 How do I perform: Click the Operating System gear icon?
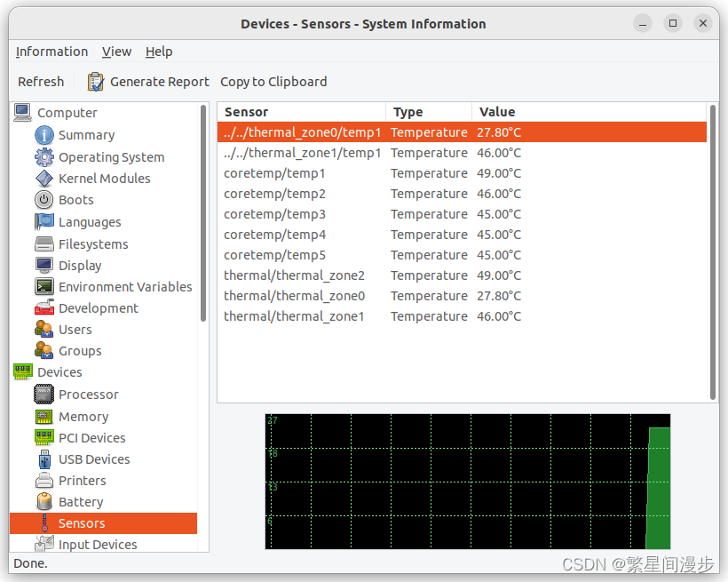tap(44, 157)
